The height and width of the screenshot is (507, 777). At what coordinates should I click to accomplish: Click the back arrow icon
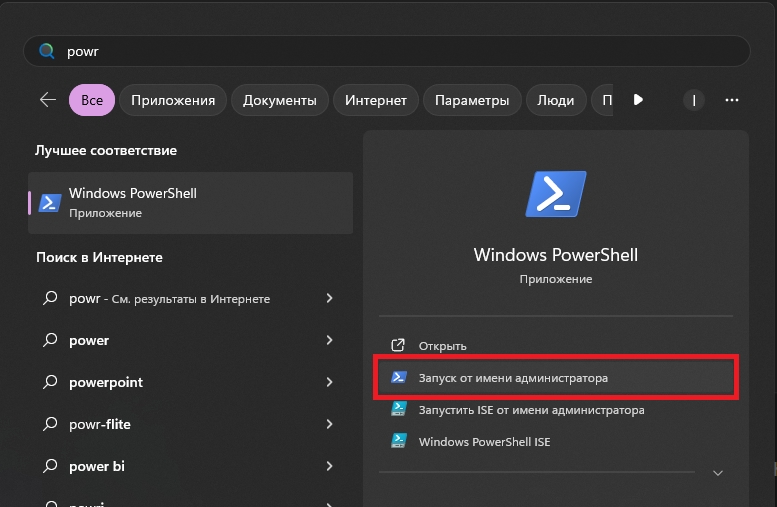[47, 100]
